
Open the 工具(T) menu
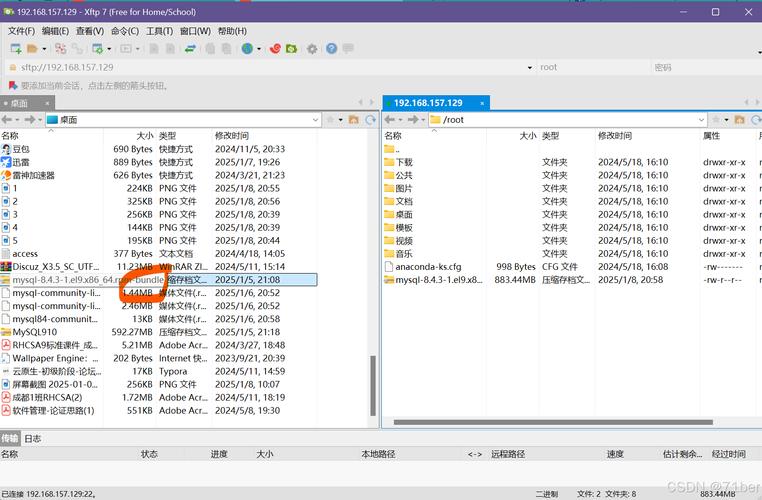pos(159,31)
